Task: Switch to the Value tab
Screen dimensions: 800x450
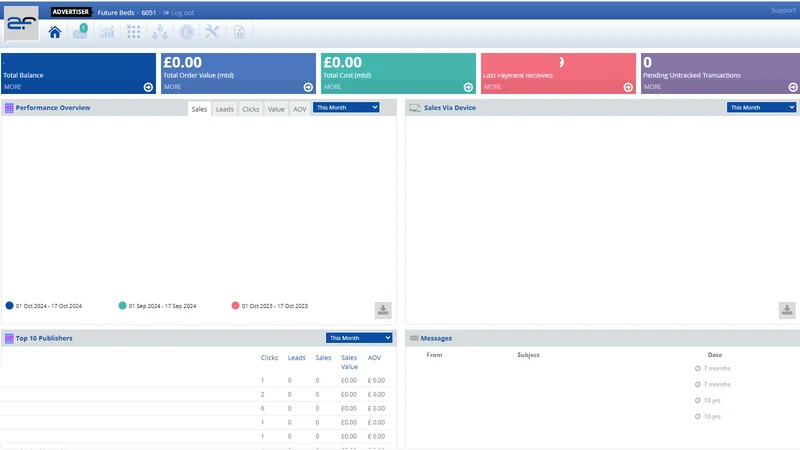Action: click(276, 109)
